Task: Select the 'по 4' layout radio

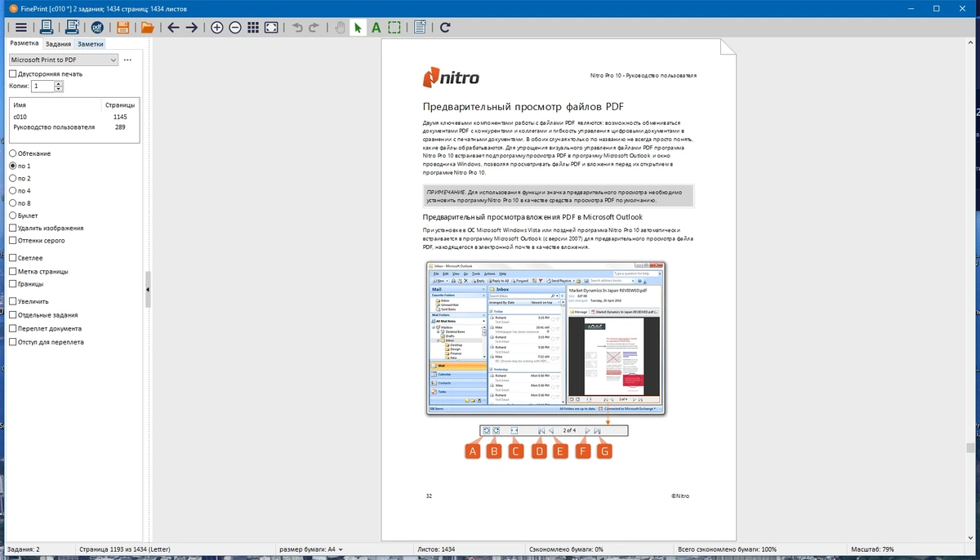Action: [12, 190]
